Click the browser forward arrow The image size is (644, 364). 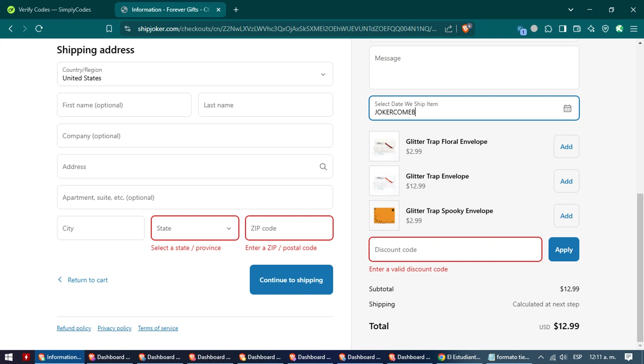24,29
